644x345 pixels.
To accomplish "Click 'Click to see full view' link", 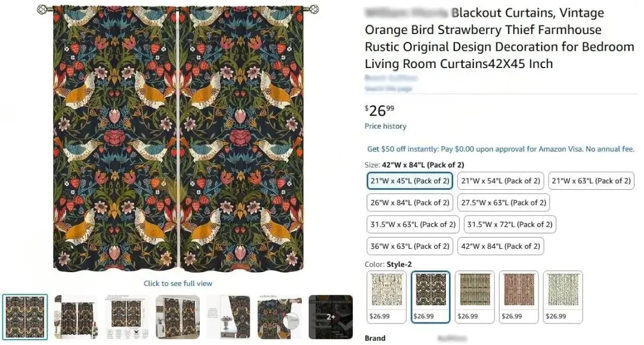I will [x=178, y=284].
